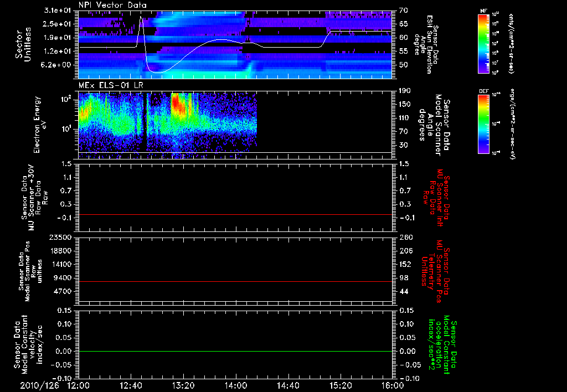Click the '13:20' time axis label
The height and width of the screenshot is (392, 567).
pyautogui.click(x=183, y=385)
